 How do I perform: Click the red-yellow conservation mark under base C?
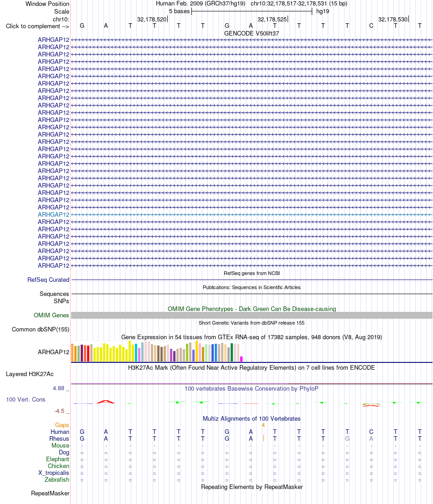[x=371, y=405]
